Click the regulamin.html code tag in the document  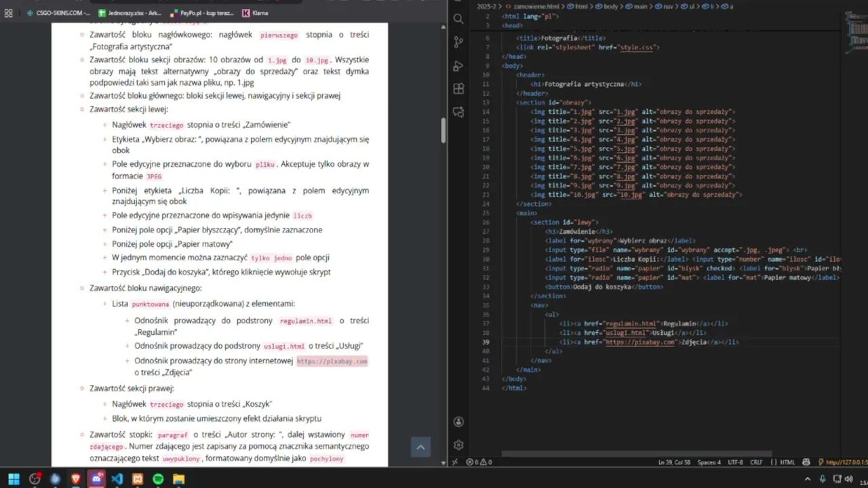306,321
